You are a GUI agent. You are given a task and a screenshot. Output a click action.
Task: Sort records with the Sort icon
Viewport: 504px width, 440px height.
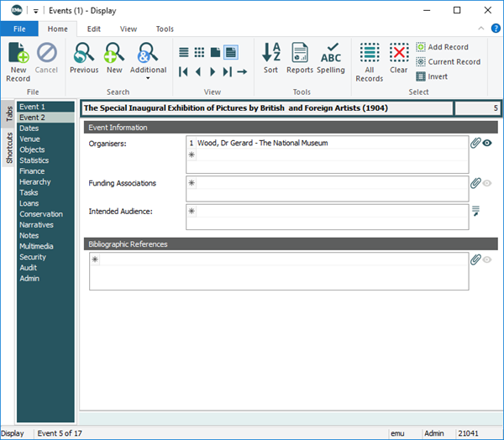[270, 55]
